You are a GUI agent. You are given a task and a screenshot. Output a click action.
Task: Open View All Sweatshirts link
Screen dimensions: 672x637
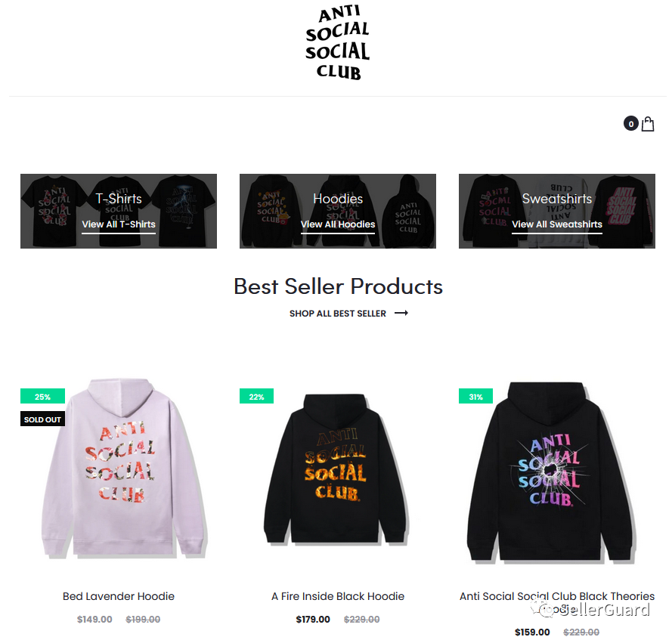(556, 224)
